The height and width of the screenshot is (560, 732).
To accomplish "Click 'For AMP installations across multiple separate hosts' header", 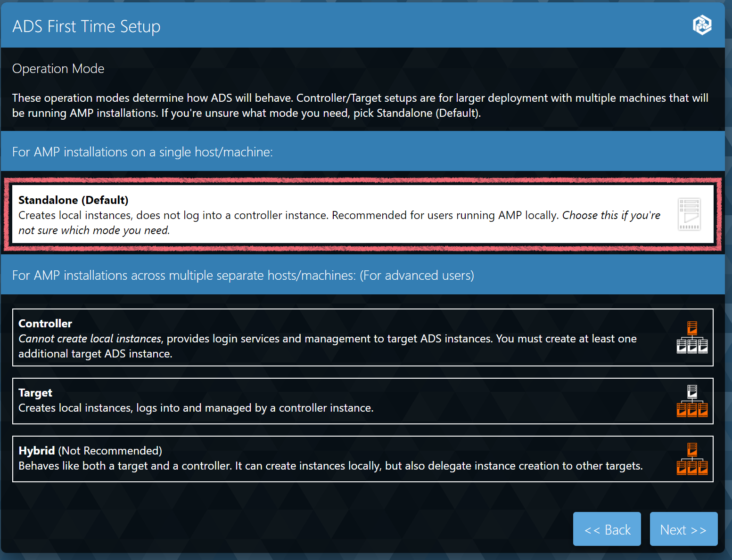I will 243,276.
